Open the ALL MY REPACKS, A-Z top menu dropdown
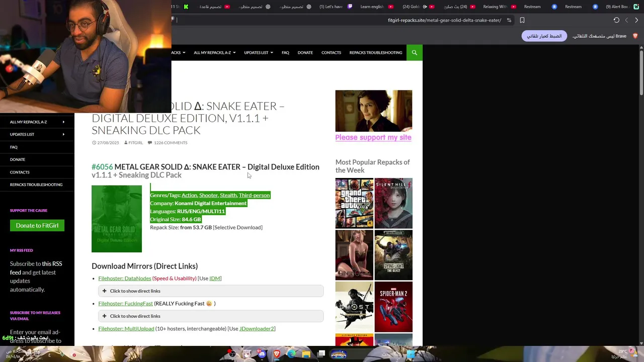Image resolution: width=644 pixels, height=362 pixels. pos(214,52)
